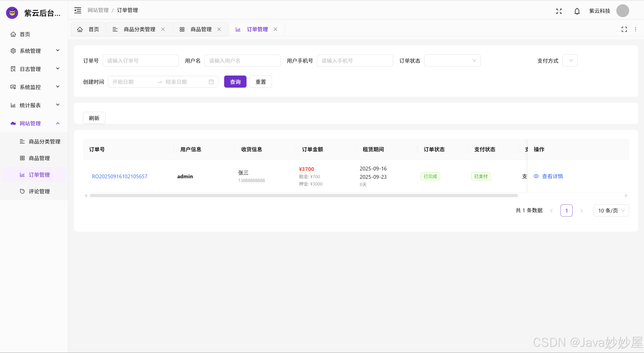Click the 重置 button

261,82
